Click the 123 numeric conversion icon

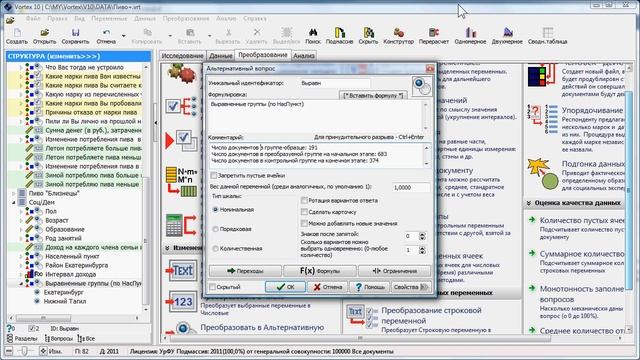[x=182, y=302]
